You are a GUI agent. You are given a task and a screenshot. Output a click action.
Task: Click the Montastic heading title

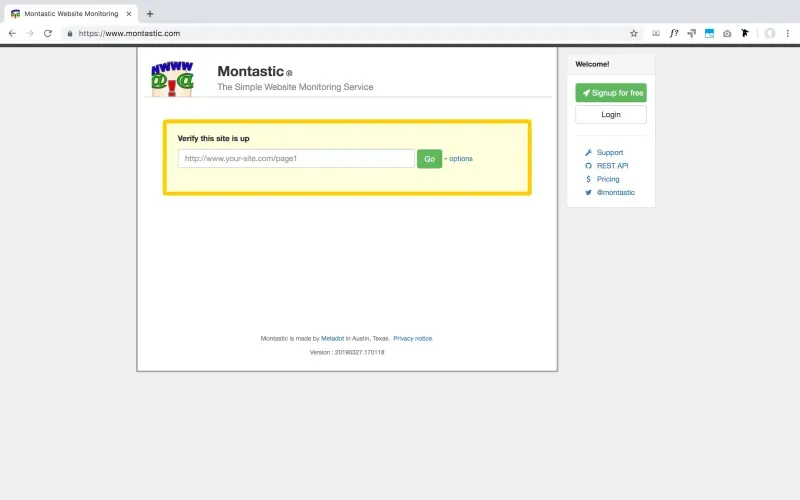click(251, 71)
